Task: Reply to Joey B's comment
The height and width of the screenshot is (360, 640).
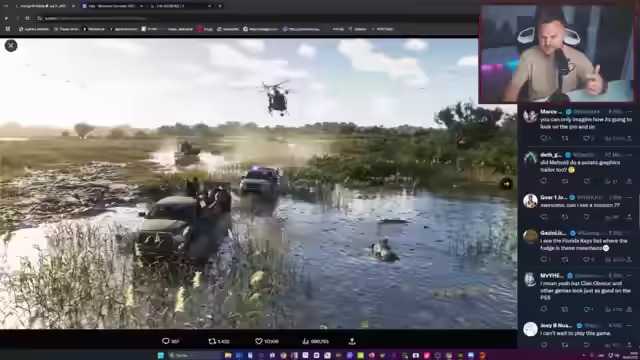Action: click(544, 345)
